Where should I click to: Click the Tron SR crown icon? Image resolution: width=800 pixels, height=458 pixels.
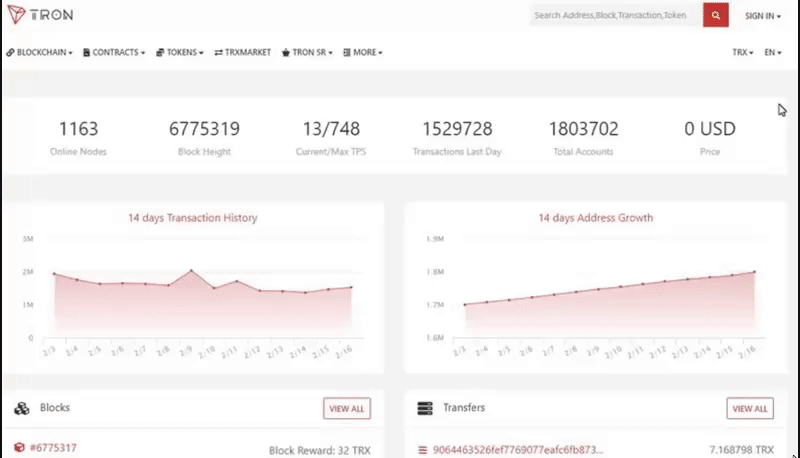286,53
